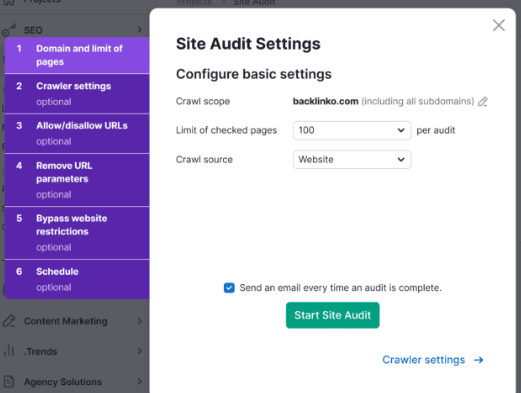Viewport: 521px width, 393px height.
Task: Expand the SEO sidebar section chevron
Action: [139, 30]
